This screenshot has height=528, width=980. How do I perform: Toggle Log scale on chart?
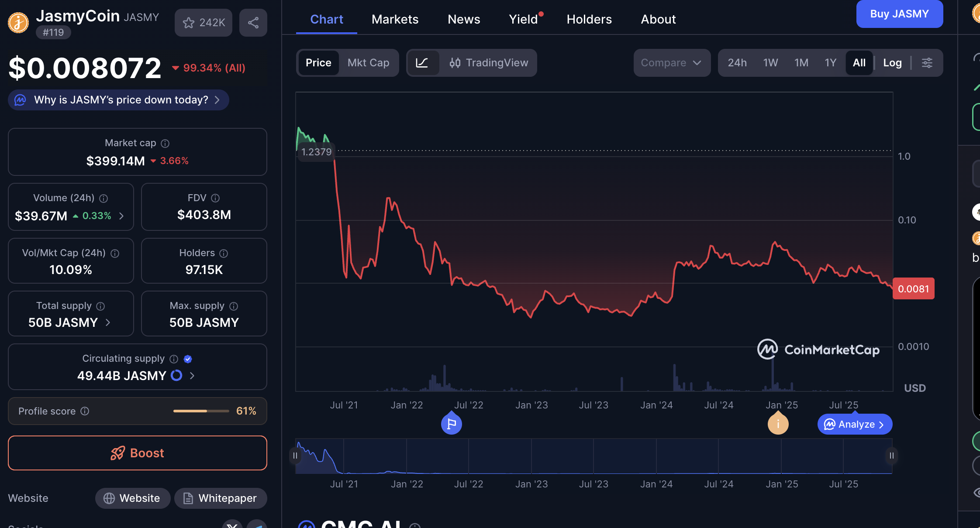892,63
